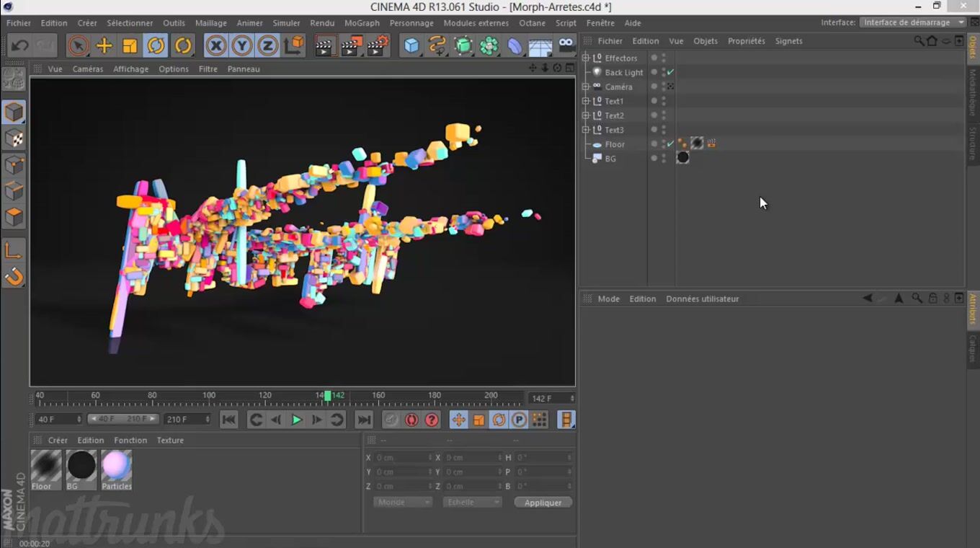Click the Appliquer button

tap(543, 503)
